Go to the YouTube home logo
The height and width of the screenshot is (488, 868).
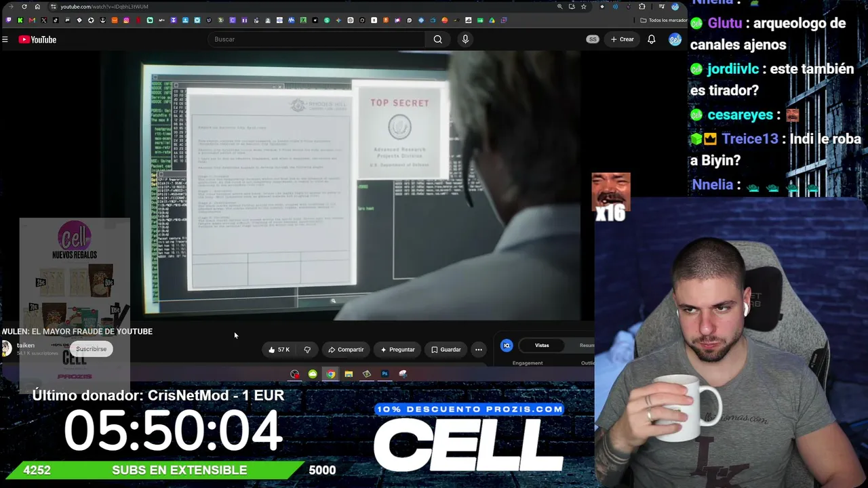tap(37, 39)
